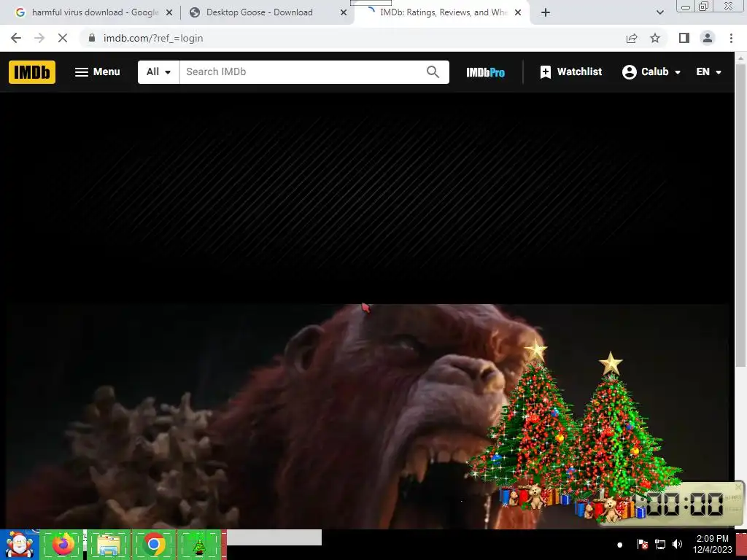The height and width of the screenshot is (560, 747).
Task: Click the left Christmas tree desktop decoration
Action: click(x=532, y=424)
